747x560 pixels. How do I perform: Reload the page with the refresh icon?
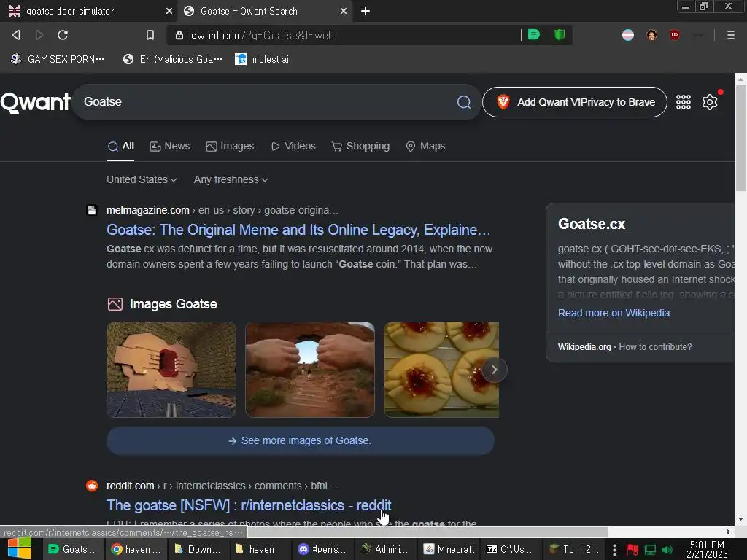pyautogui.click(x=63, y=35)
